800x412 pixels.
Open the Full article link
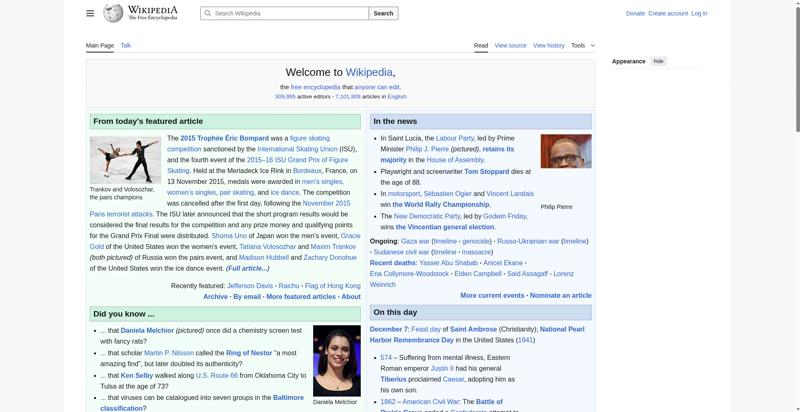coord(247,268)
